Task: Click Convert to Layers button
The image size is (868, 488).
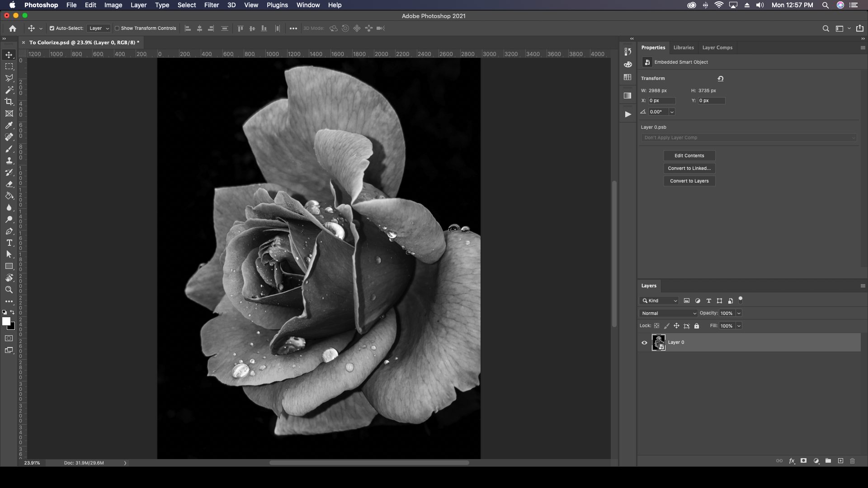Action: pyautogui.click(x=689, y=181)
